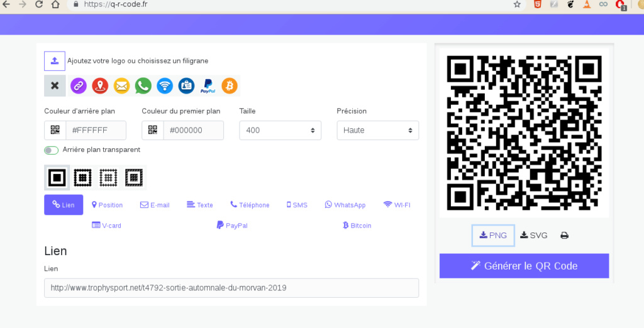Open the Taille size dropdown

[x=280, y=130]
